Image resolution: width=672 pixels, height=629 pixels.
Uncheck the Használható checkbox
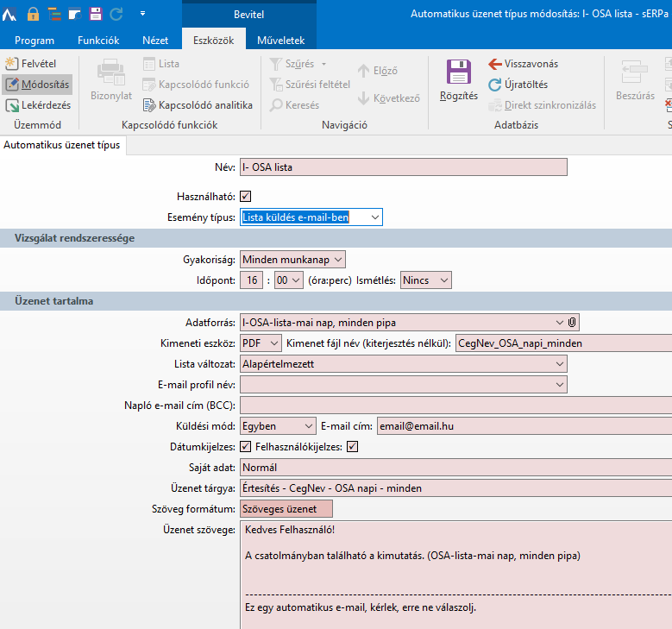tap(246, 197)
